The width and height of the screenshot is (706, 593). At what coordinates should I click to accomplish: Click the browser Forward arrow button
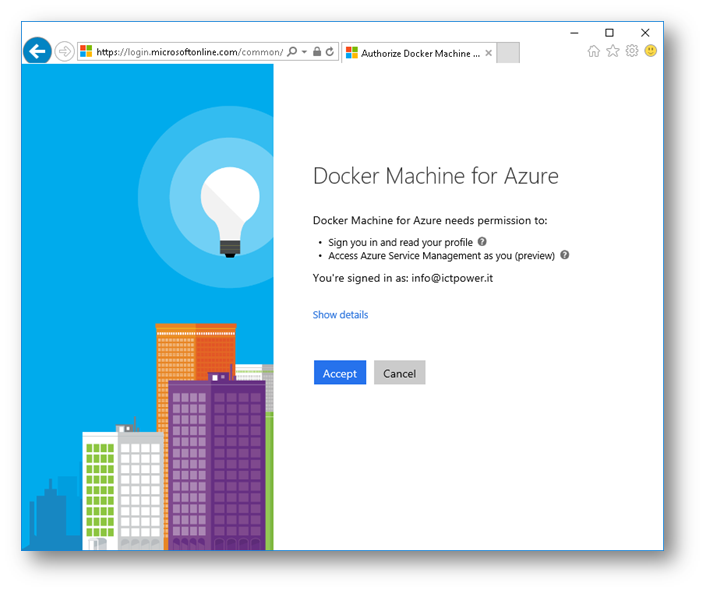pos(64,51)
